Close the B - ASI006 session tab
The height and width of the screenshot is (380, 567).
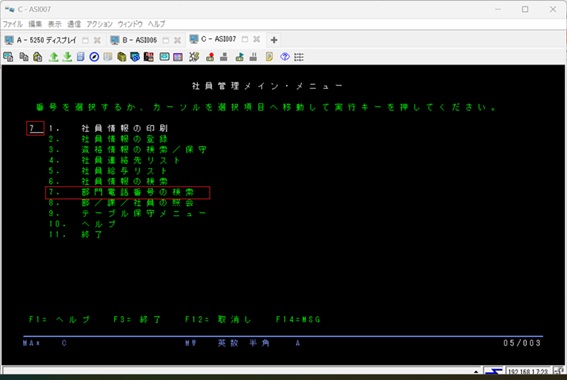(x=178, y=40)
